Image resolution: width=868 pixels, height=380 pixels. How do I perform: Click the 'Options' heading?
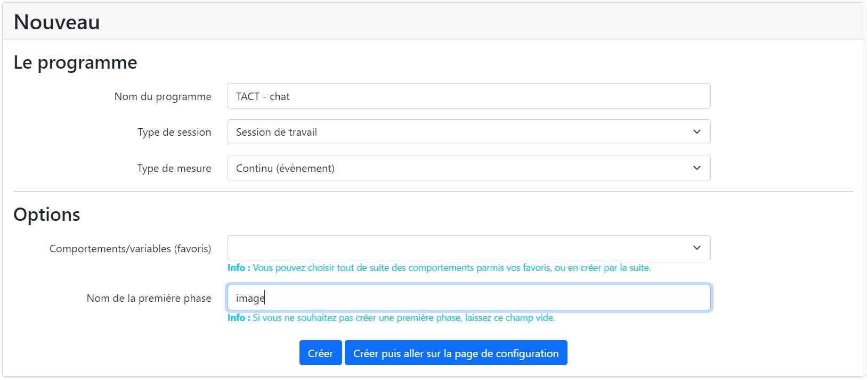click(47, 214)
